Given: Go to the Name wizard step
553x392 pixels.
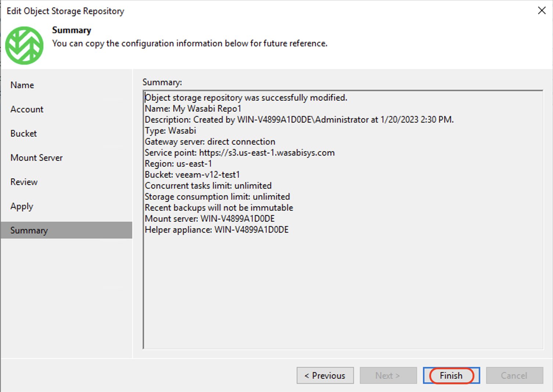Looking at the screenshot, I should point(22,85).
